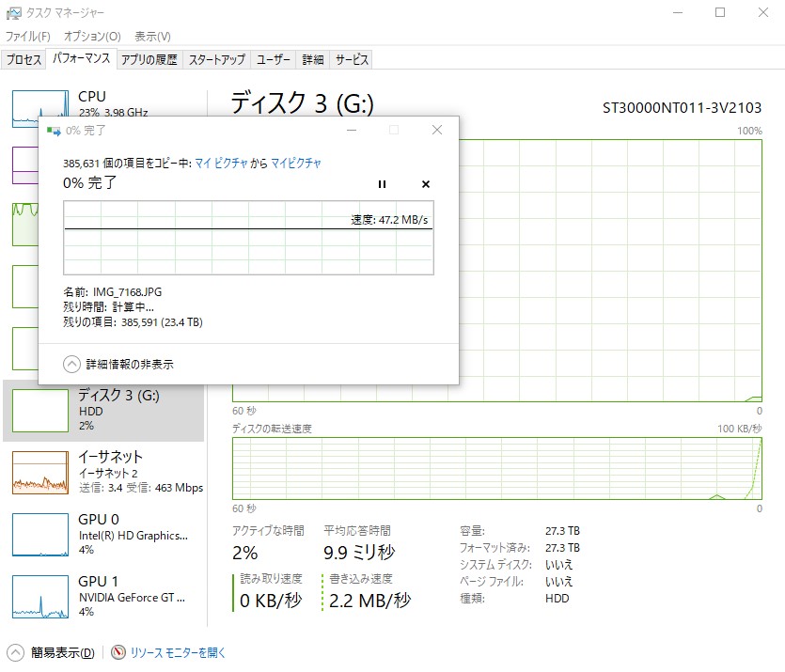The height and width of the screenshot is (672, 785).
Task: Open リソース モニターを開く link
Action: [x=178, y=652]
